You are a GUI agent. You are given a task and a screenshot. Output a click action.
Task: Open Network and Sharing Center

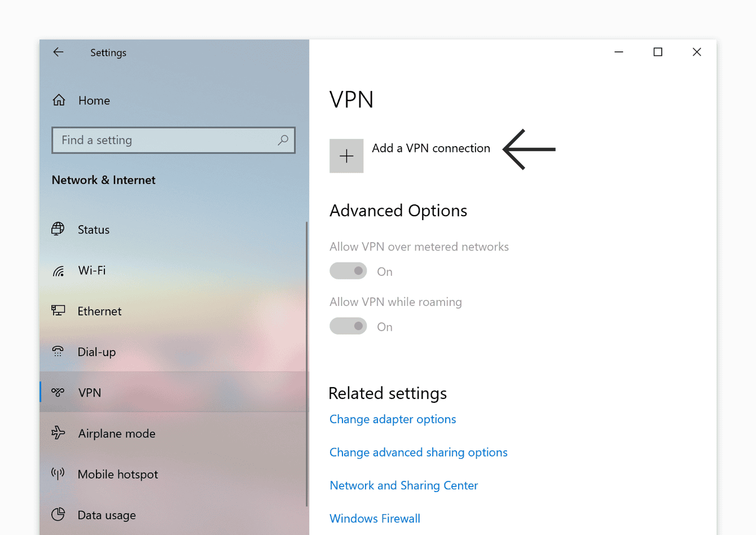tap(403, 485)
